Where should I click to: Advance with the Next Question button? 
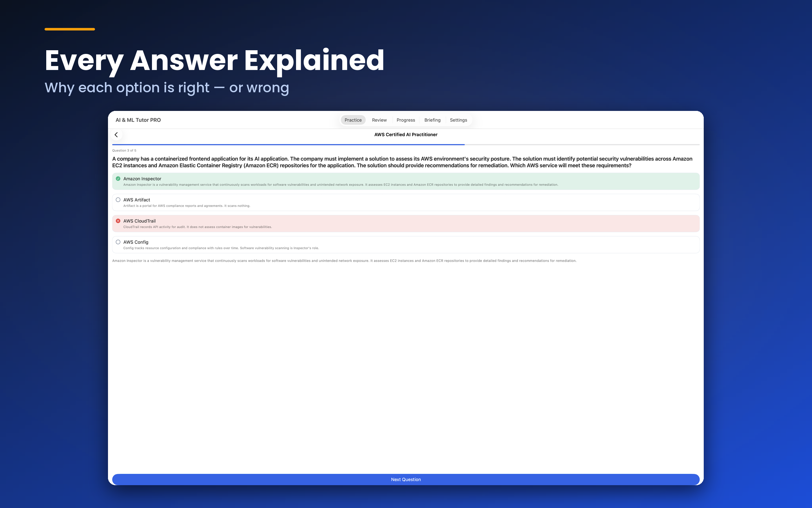coord(406,479)
